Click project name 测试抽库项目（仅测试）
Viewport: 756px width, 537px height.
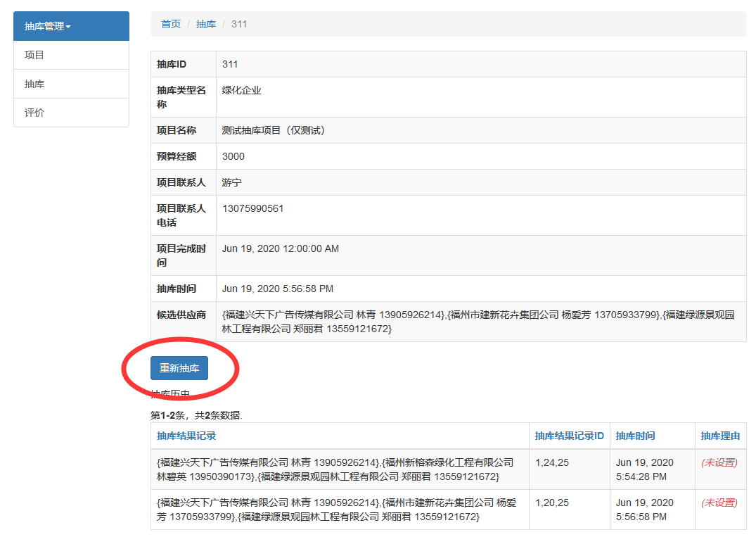click(274, 130)
